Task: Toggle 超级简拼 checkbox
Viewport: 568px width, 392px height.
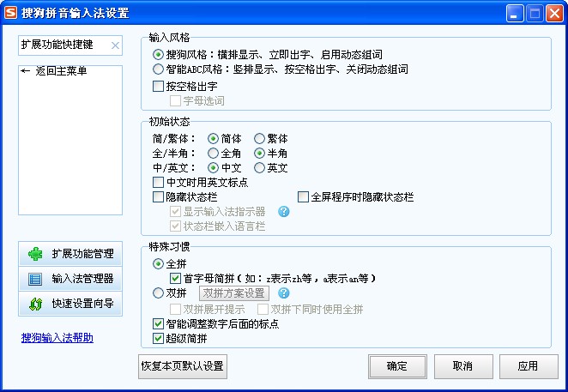Action: tap(158, 339)
